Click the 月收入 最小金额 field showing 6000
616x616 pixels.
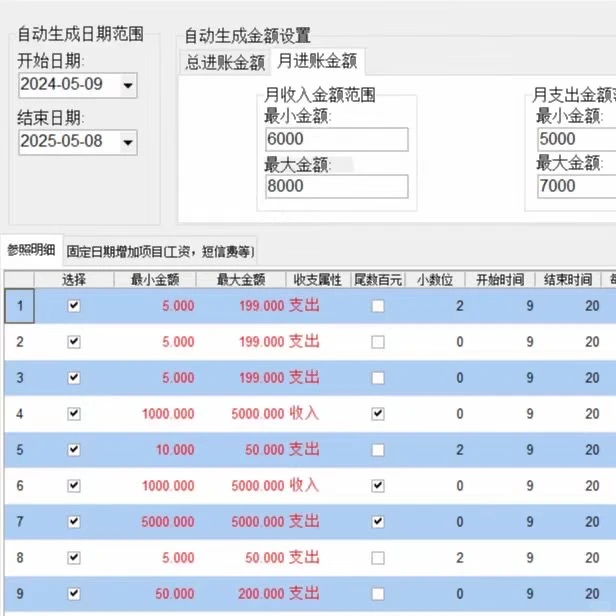click(x=337, y=139)
